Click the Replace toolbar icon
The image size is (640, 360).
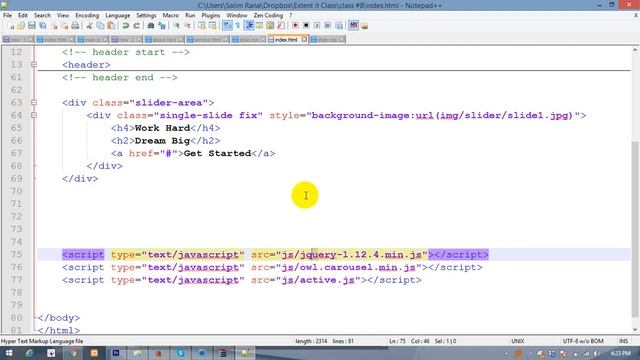[162, 26]
